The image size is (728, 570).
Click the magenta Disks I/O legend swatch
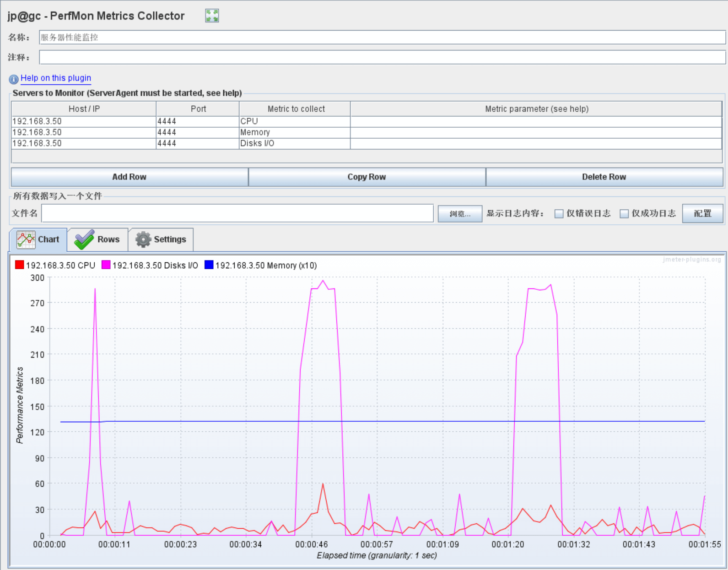pos(106,265)
